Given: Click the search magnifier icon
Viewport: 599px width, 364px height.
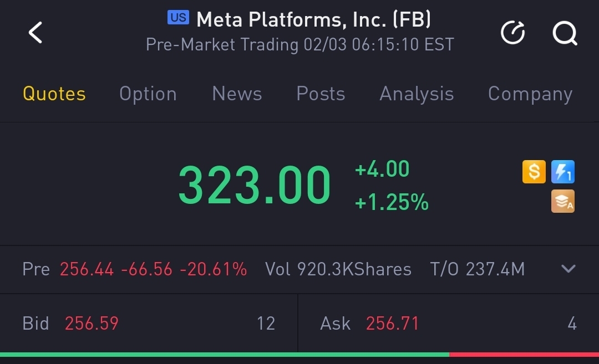Looking at the screenshot, I should tap(565, 33).
